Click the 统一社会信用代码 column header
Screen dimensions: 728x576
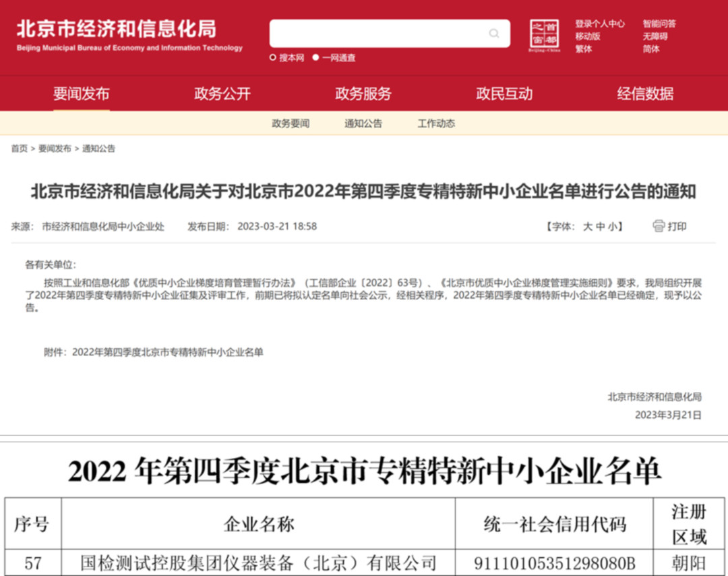(555, 524)
